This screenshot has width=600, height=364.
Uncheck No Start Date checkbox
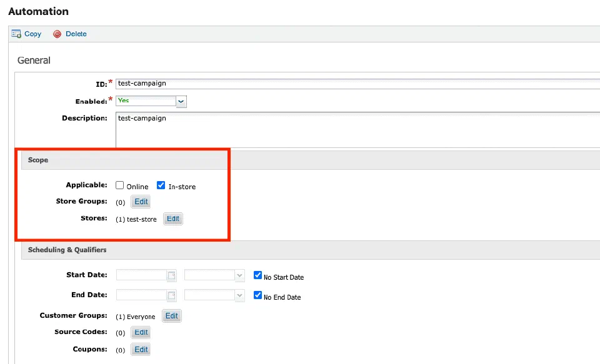click(258, 275)
